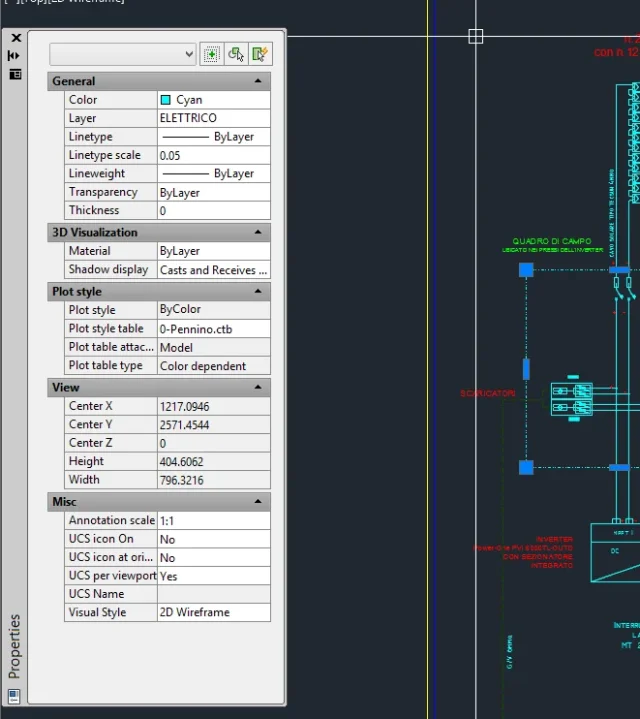
Task: Click the red INVERTER text in drawing
Action: point(554,539)
